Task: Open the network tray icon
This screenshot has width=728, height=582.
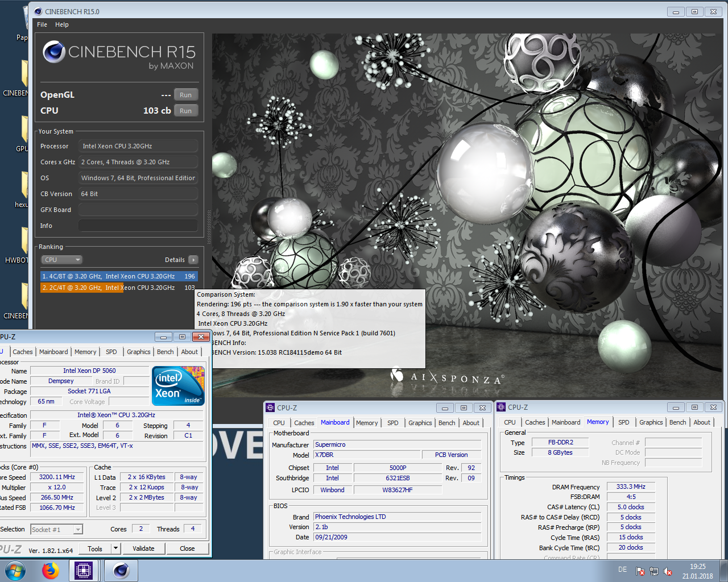Action: pos(654,571)
